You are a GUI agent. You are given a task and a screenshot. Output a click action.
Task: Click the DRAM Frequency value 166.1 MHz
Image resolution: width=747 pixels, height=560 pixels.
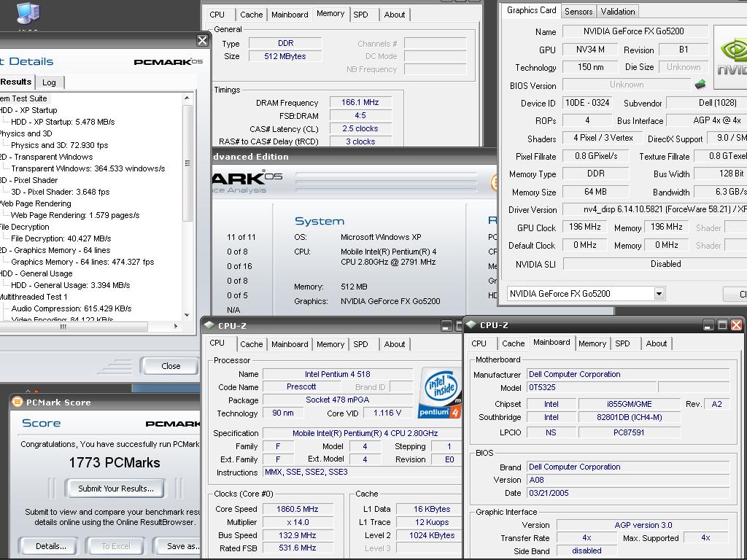(360, 102)
